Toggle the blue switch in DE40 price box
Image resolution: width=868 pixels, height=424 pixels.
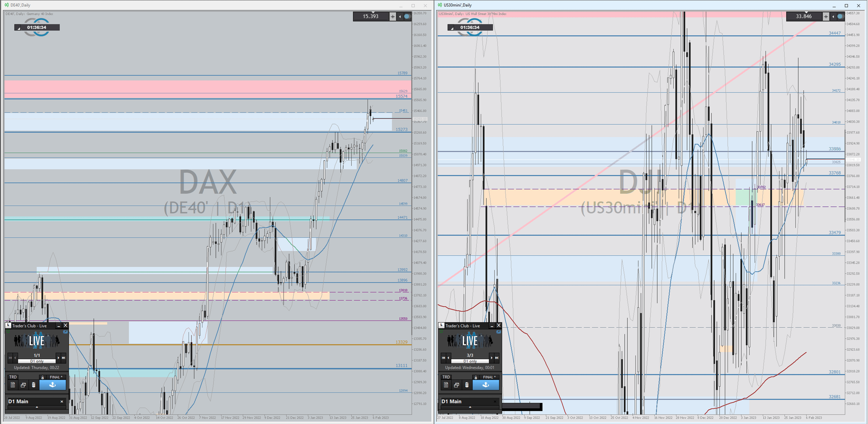(x=407, y=16)
